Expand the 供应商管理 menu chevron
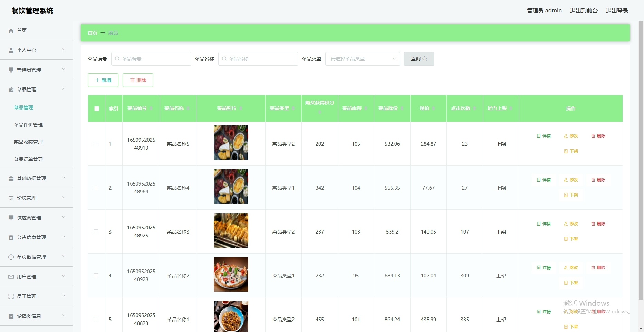 [64, 217]
